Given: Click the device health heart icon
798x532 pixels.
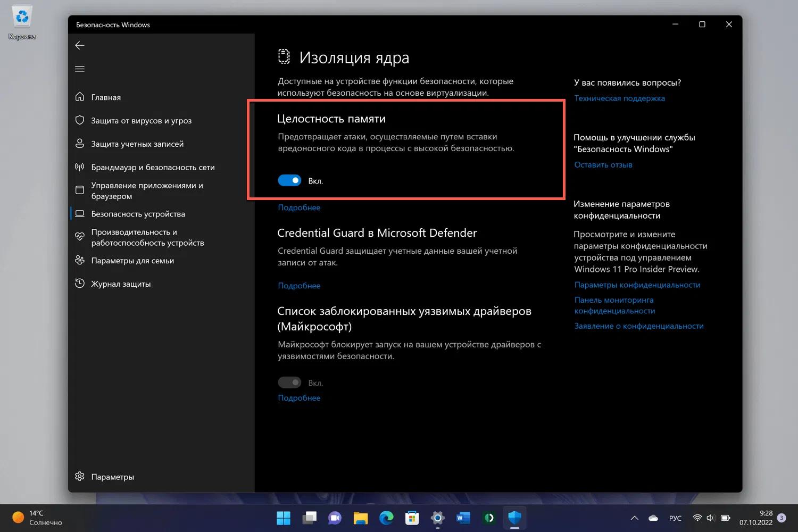Looking at the screenshot, I should [80, 237].
